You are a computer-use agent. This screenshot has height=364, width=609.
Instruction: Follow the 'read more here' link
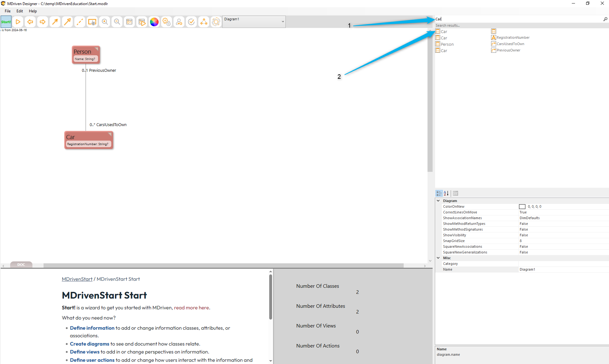click(x=191, y=307)
